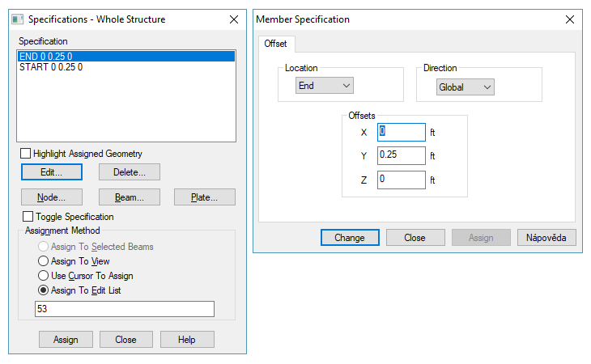The height and width of the screenshot is (364, 591).
Task: Open the Nápověda help button
Action: (x=547, y=238)
